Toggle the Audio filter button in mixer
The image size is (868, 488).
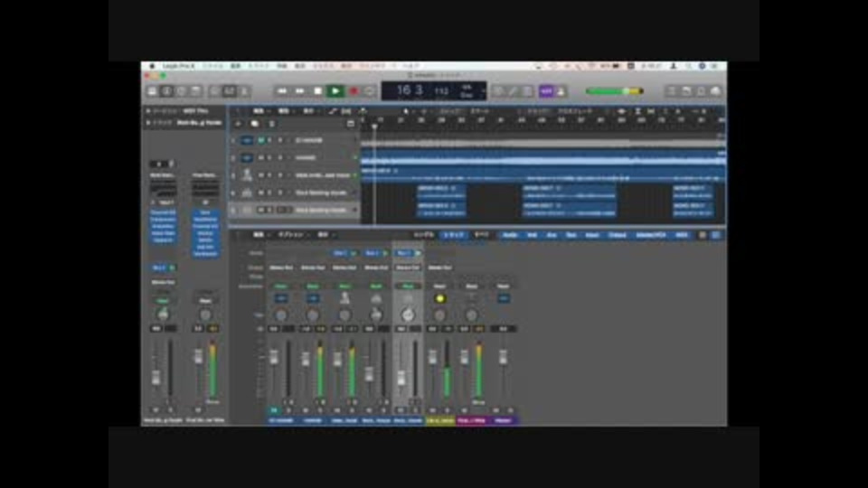click(509, 235)
